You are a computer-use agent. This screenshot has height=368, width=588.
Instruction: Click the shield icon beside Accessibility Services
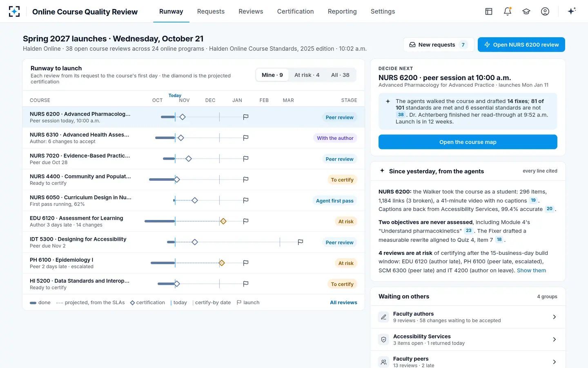point(383,339)
